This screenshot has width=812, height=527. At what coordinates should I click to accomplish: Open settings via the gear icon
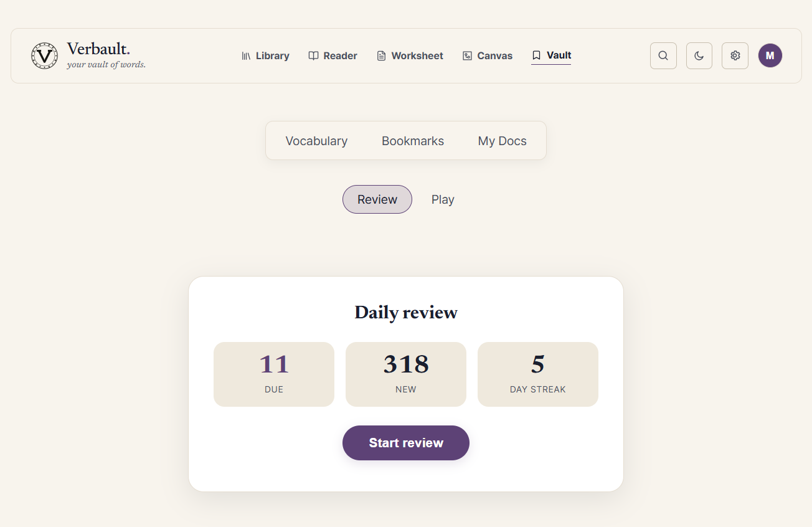pos(735,55)
